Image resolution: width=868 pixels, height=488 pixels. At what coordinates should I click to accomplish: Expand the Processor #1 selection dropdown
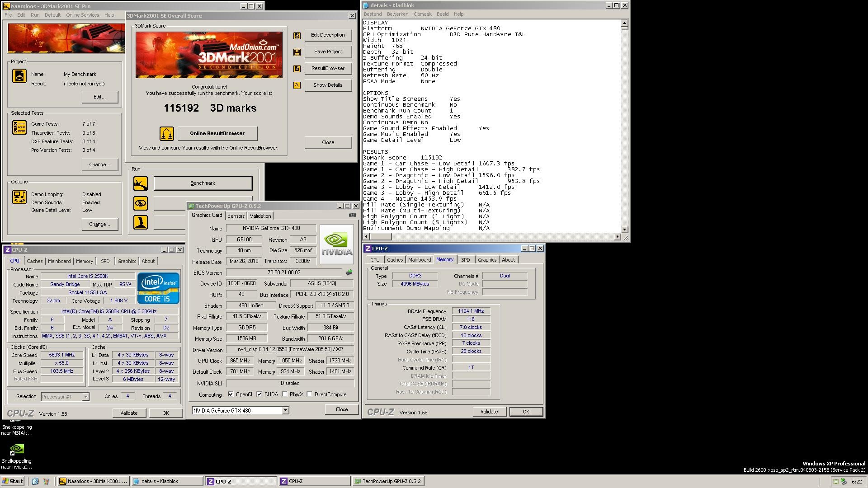click(x=85, y=397)
